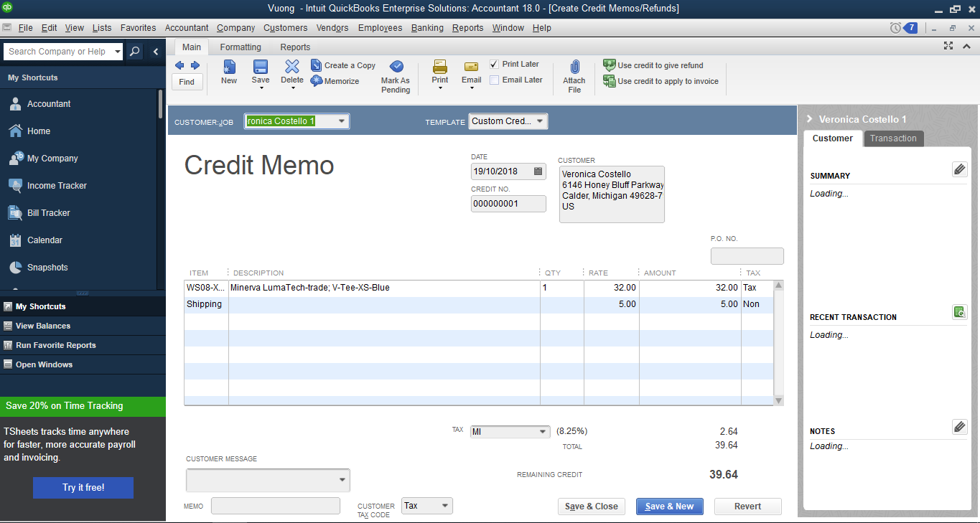Click the Mark As Pending icon
980x523 pixels.
point(396,67)
